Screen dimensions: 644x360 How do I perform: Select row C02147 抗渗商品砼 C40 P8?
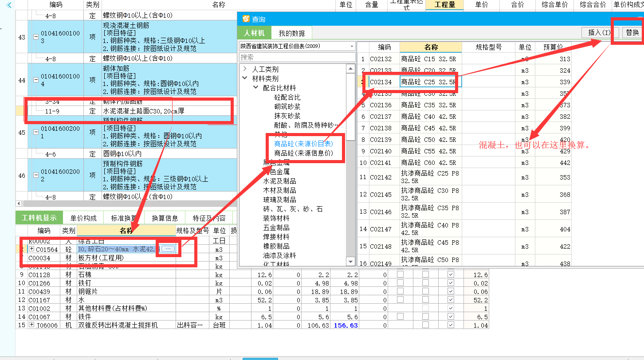click(464, 229)
